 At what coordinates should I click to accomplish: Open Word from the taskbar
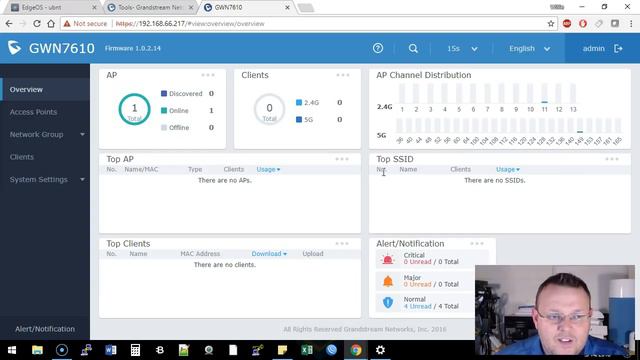point(111,350)
